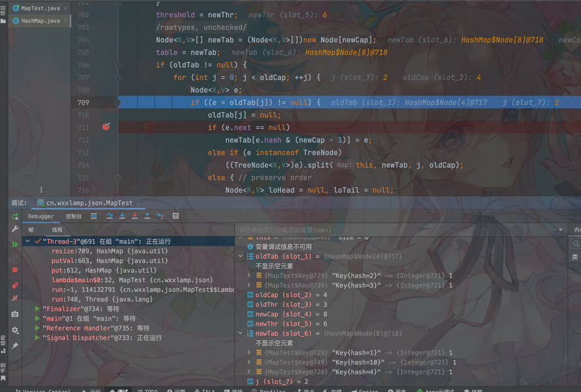Viewport: 581px width, 392px height.
Task: Expand the main@1 thread
Action: (x=37, y=318)
